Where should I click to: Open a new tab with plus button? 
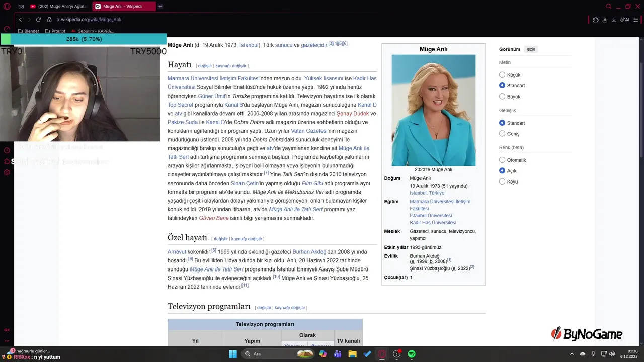click(160, 7)
